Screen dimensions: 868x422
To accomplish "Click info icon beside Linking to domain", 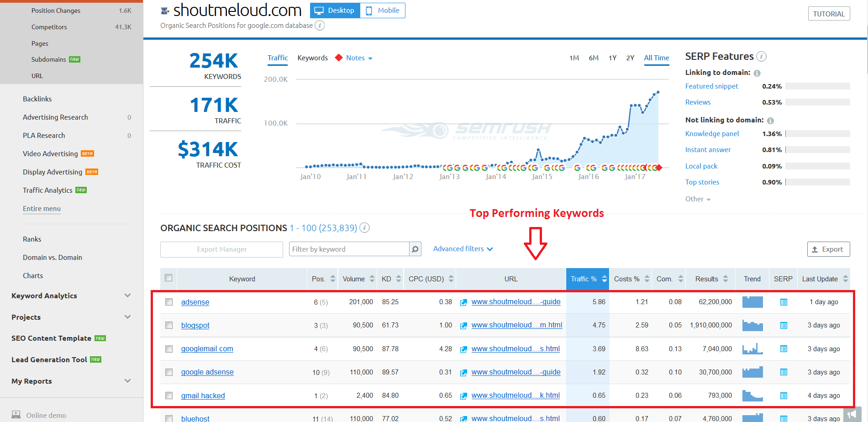I will coord(757,73).
